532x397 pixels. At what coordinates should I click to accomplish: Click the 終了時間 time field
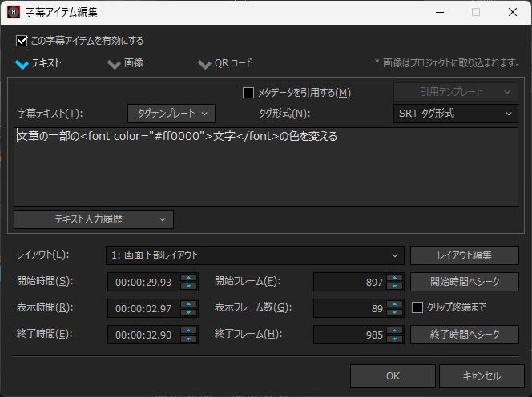point(144,335)
